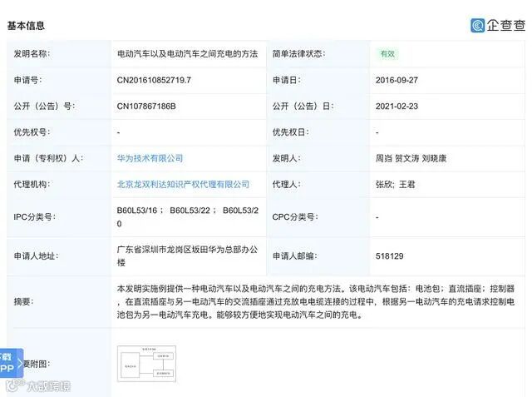Click the 企查查 logo icon
Screen dimensions: 532x397
coord(477,26)
